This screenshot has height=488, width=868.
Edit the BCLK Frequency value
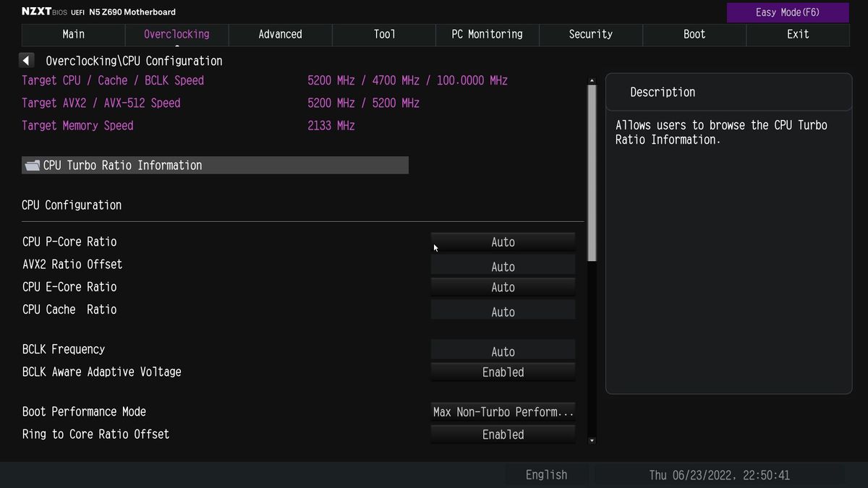(503, 351)
